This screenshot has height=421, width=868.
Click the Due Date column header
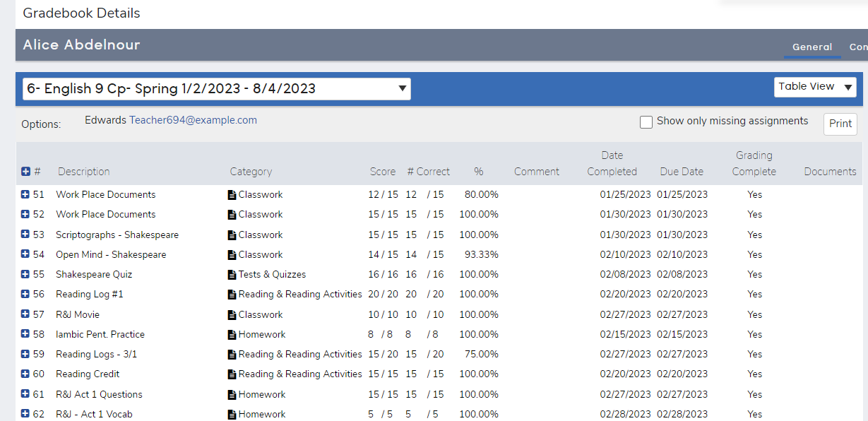[682, 172]
